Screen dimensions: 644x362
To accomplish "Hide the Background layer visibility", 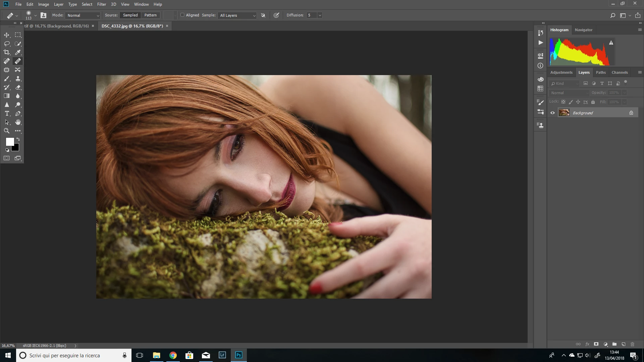I will pyautogui.click(x=552, y=113).
